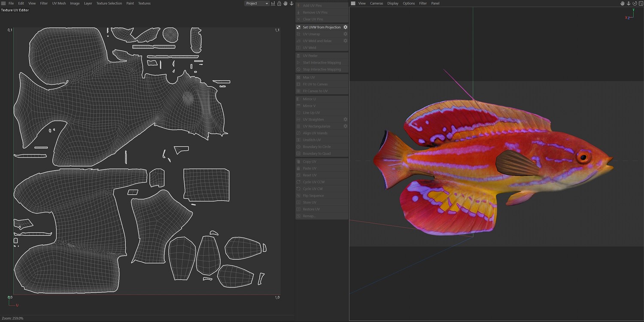Apply the Max UV command

pyautogui.click(x=322, y=77)
